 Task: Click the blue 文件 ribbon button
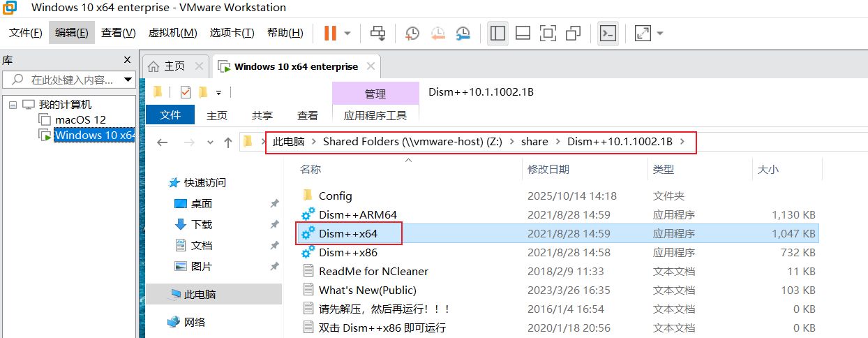click(x=170, y=115)
